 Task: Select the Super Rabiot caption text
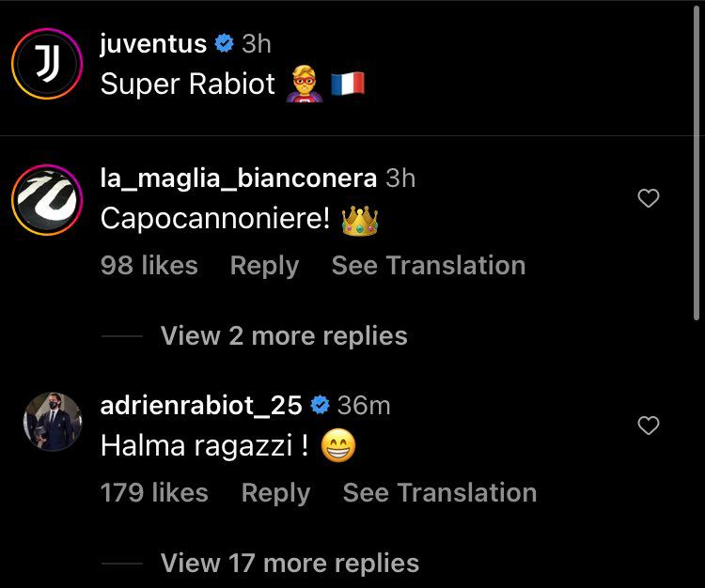coord(188,84)
